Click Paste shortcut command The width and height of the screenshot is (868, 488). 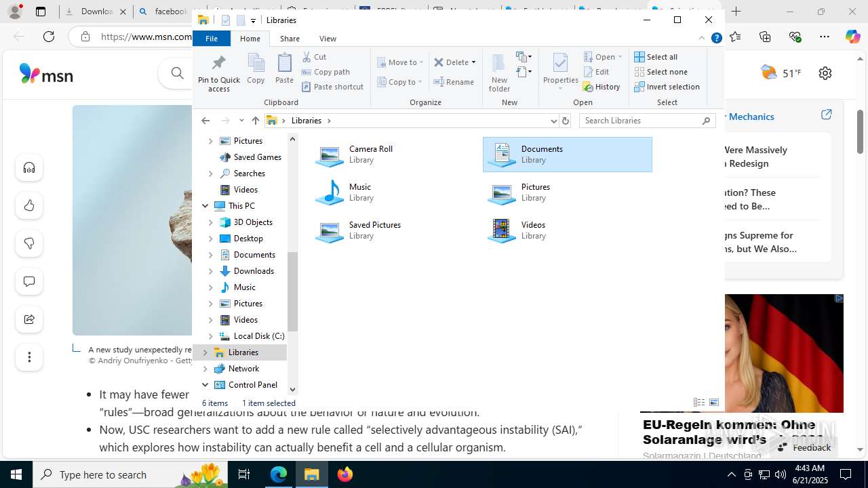332,87
